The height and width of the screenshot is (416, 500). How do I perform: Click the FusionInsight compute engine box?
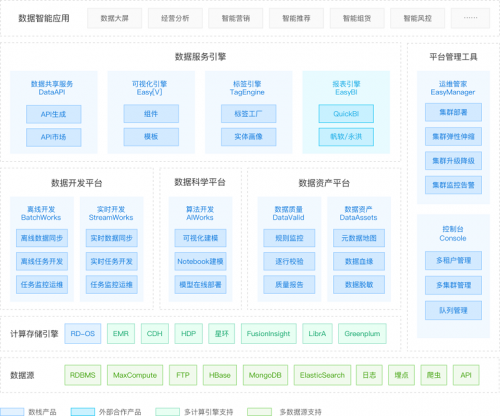pyautogui.click(x=269, y=333)
